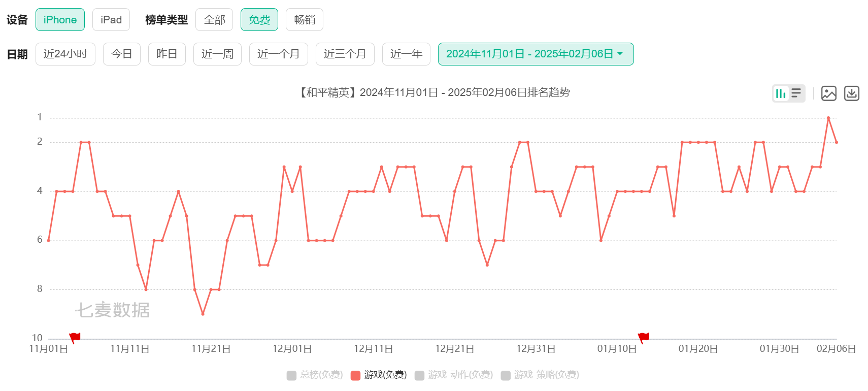Toggle 总榜(免费) legend series

(315, 375)
